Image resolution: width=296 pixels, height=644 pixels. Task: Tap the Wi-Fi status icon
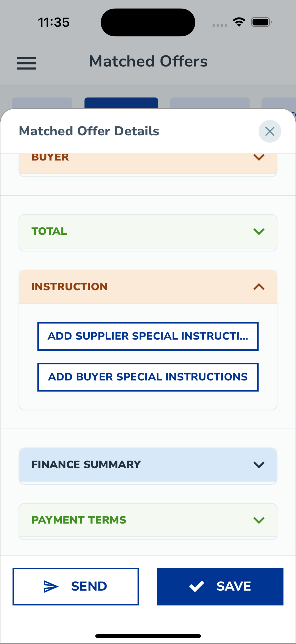point(239,22)
